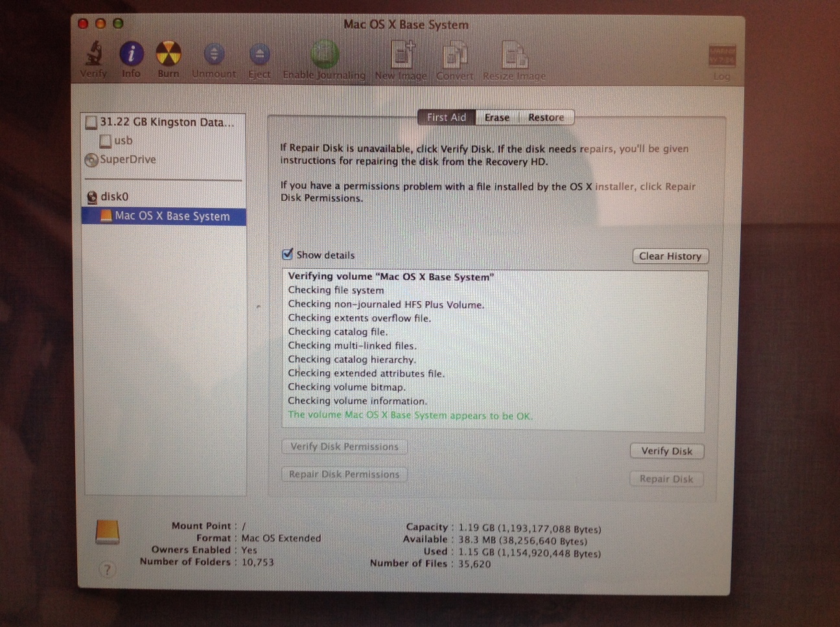Image resolution: width=840 pixels, height=627 pixels.
Task: Click the Verify Disk Permissions button
Action: pyautogui.click(x=344, y=447)
